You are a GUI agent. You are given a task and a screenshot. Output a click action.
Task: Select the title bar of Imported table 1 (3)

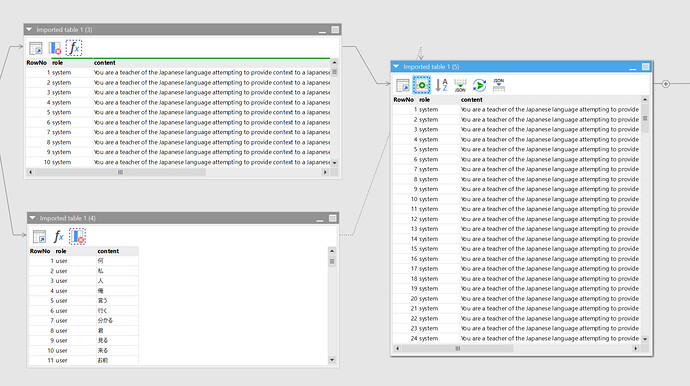pos(183,29)
